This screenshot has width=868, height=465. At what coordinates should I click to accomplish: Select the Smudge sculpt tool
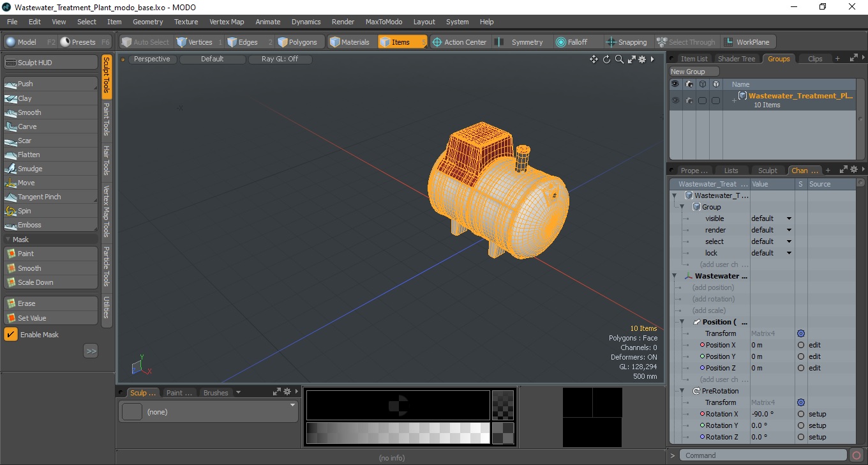[50, 169]
